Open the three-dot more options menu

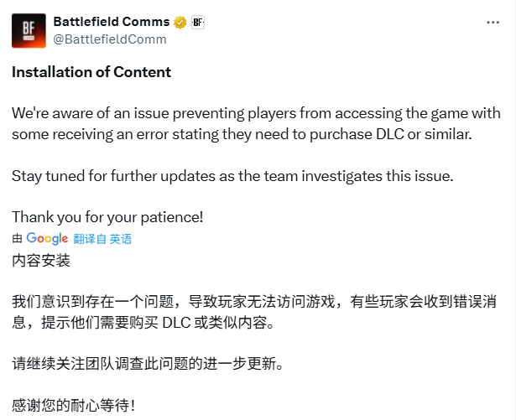coord(493,23)
